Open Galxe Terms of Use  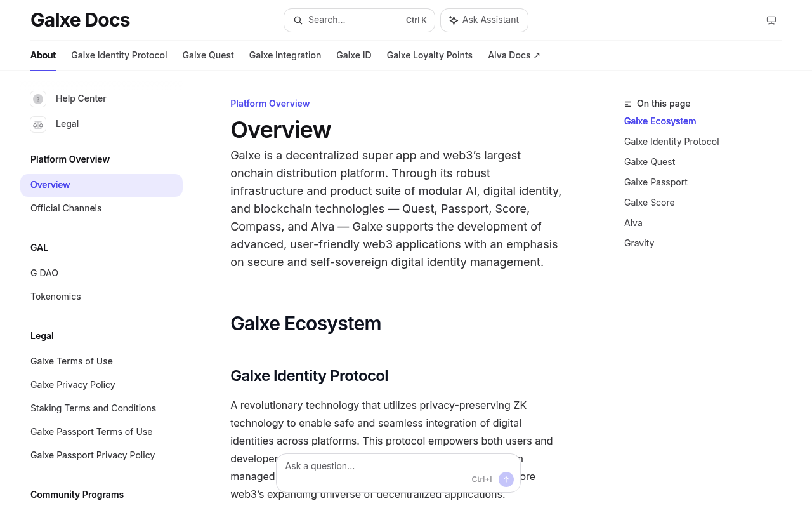click(x=72, y=361)
